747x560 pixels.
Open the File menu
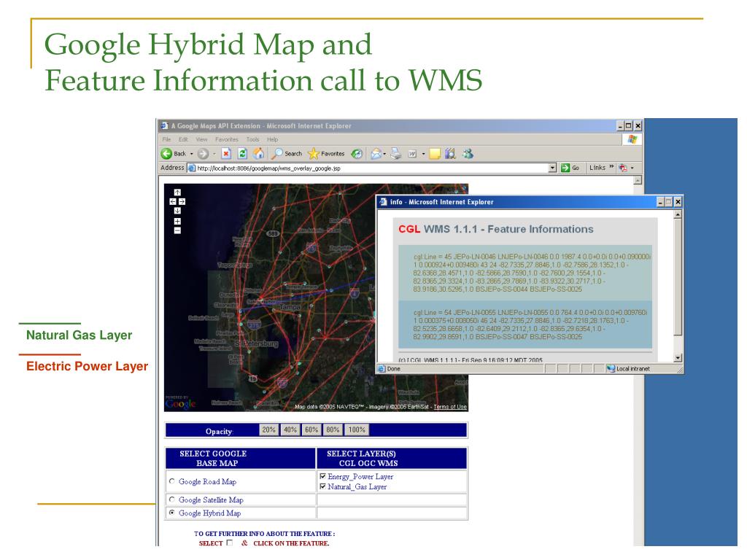(x=166, y=139)
